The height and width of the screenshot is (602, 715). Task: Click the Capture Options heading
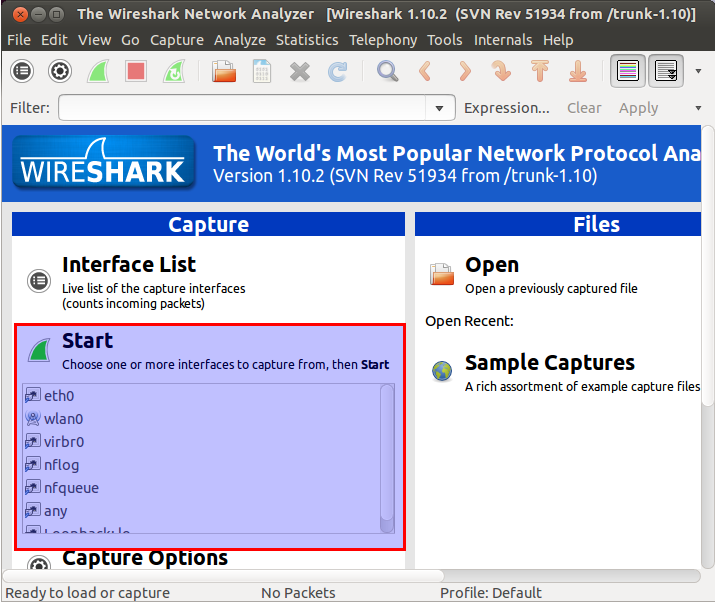(x=145, y=558)
